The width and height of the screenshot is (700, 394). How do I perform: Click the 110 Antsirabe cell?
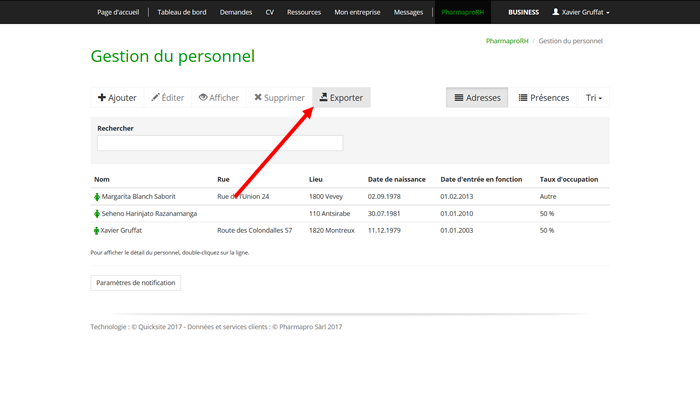pyautogui.click(x=329, y=213)
